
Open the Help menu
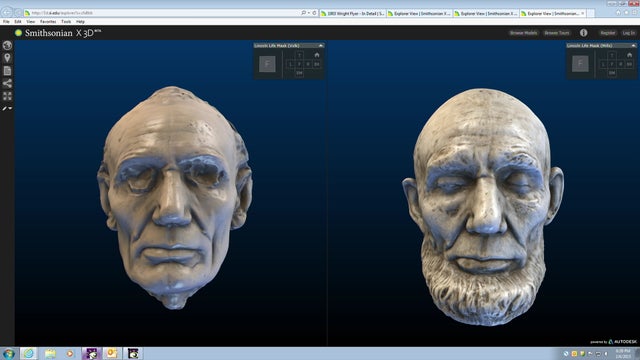[x=80, y=22]
